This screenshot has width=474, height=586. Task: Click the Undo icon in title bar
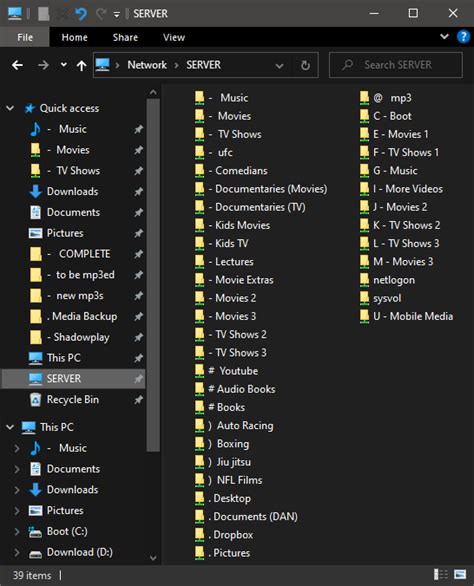click(x=81, y=14)
